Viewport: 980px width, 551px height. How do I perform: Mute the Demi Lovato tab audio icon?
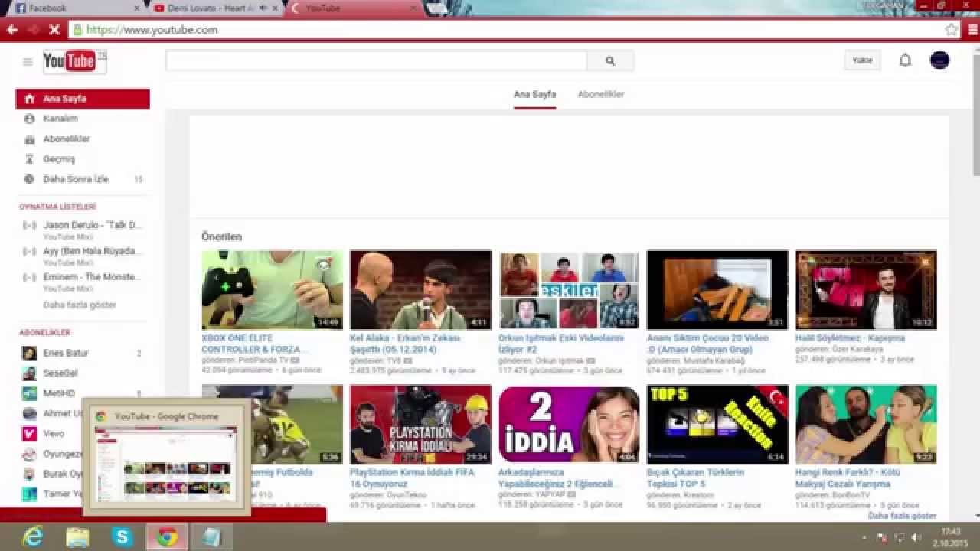[263, 8]
